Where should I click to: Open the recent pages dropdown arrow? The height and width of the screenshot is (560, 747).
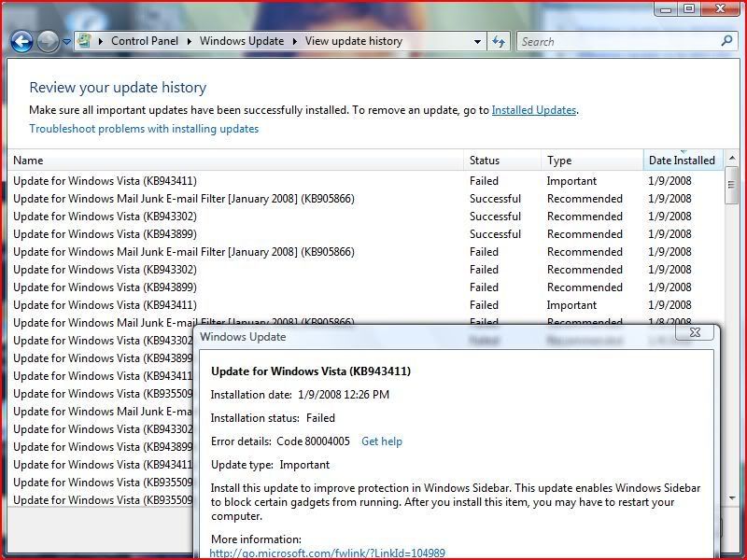tap(66, 42)
